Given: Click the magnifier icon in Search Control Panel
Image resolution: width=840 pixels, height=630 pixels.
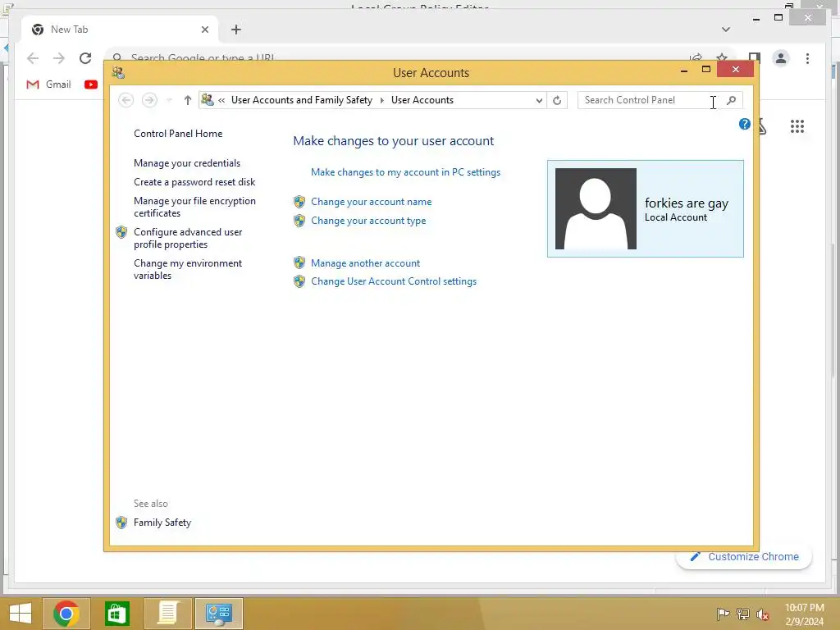Looking at the screenshot, I should click(731, 100).
